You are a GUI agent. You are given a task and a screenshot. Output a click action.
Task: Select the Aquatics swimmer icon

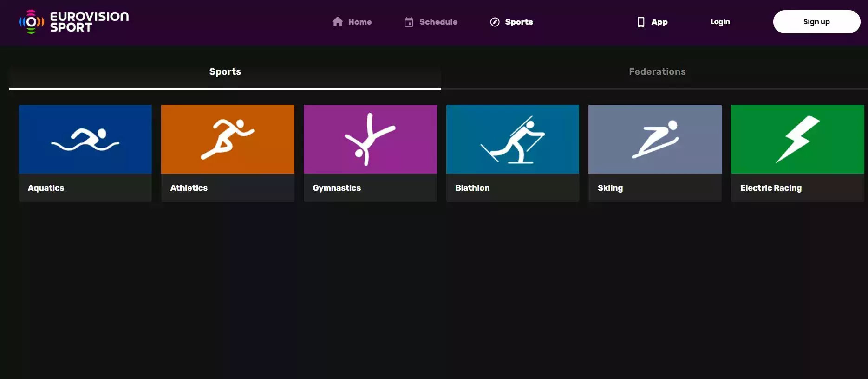coord(85,139)
